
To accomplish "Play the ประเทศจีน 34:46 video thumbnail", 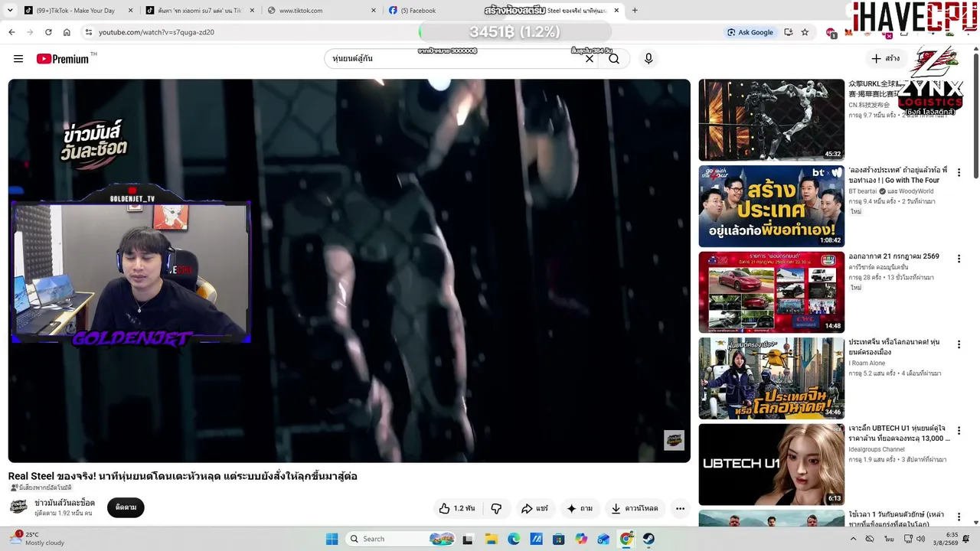I will [x=771, y=378].
